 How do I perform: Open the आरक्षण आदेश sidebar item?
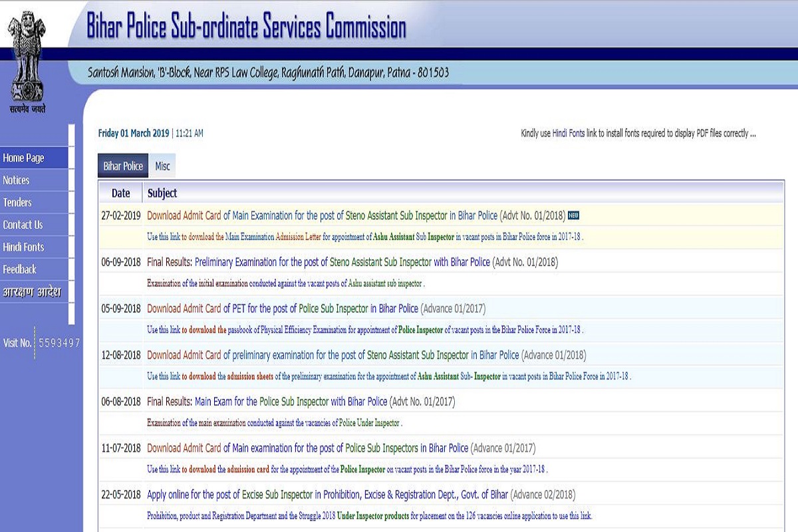(34, 291)
